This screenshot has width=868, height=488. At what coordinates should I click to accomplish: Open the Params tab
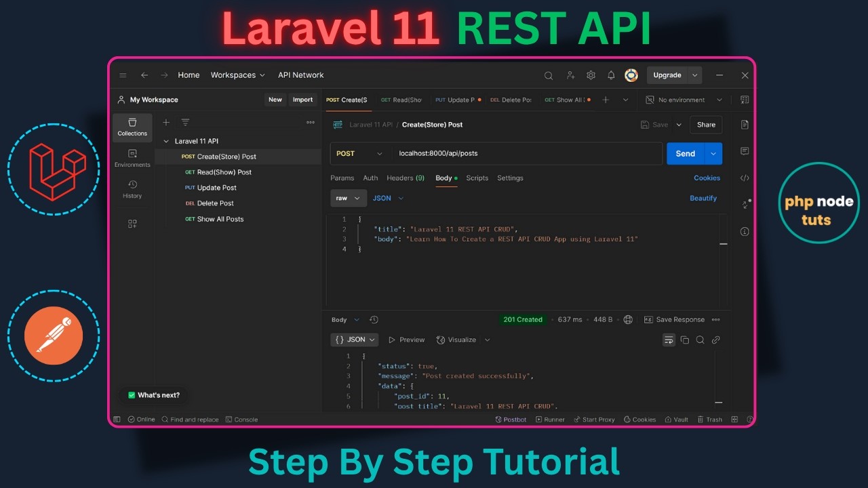click(x=342, y=178)
